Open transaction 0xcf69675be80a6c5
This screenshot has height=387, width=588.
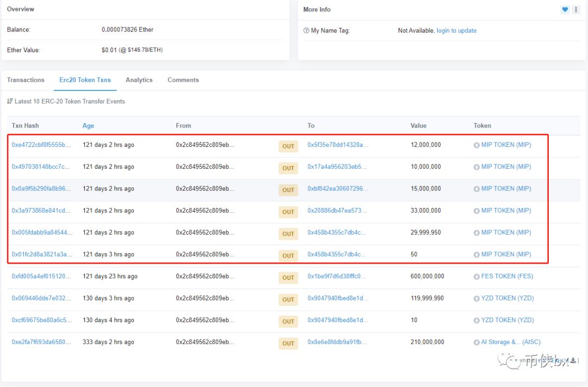click(x=41, y=320)
